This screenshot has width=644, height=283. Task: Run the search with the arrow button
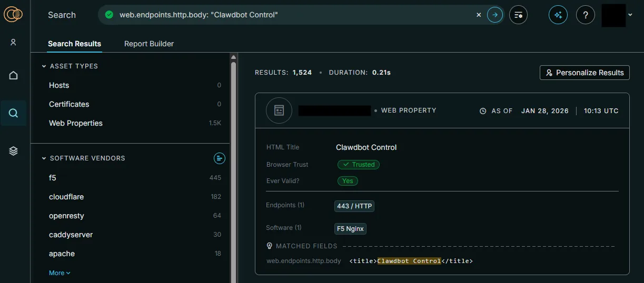tap(494, 15)
